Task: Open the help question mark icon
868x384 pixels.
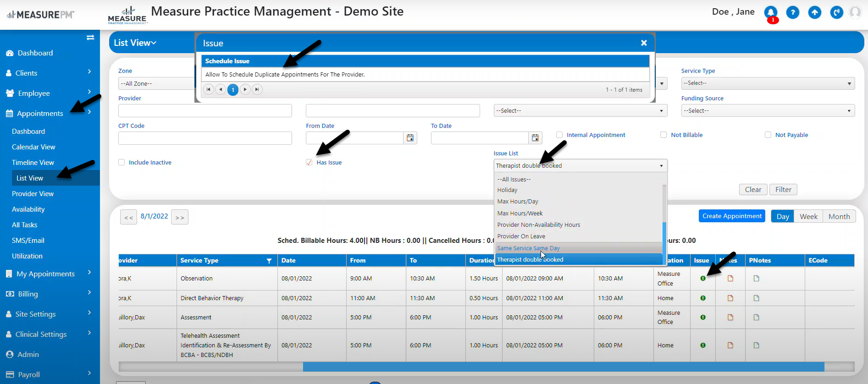Action: click(x=793, y=12)
